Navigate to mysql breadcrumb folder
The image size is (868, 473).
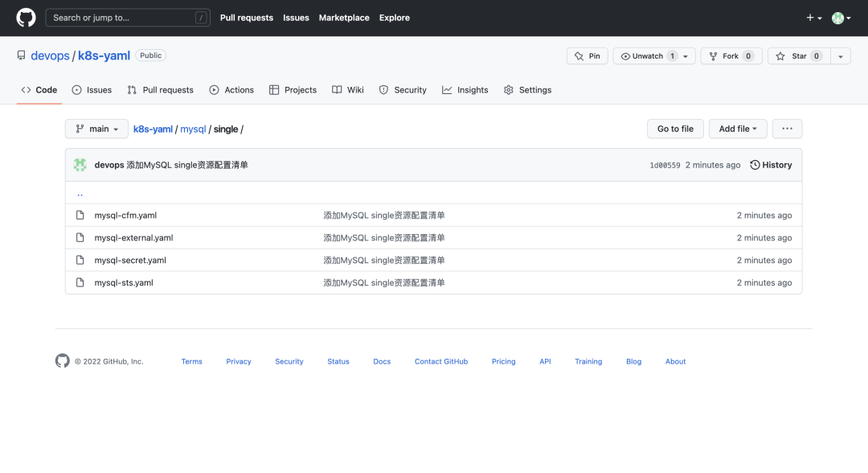193,129
